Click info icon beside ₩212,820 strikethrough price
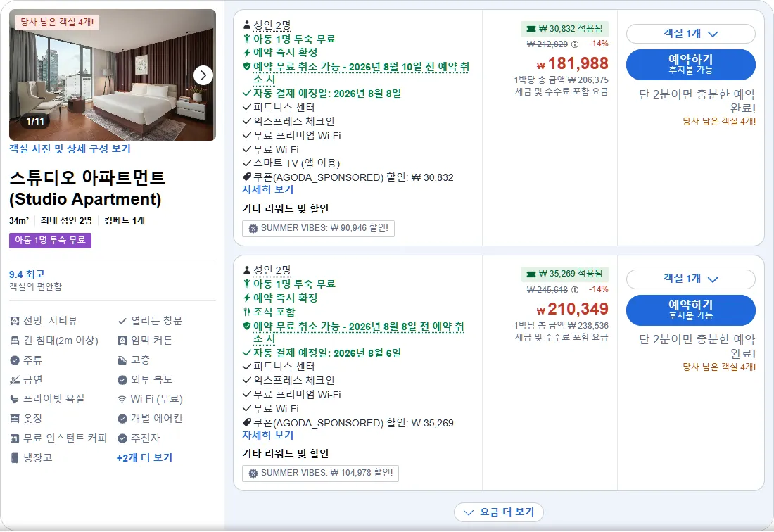Viewport: 774px width, 532px height. tap(575, 44)
